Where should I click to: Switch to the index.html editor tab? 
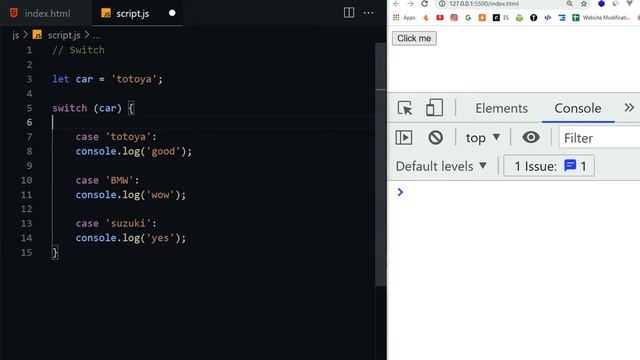click(40, 13)
